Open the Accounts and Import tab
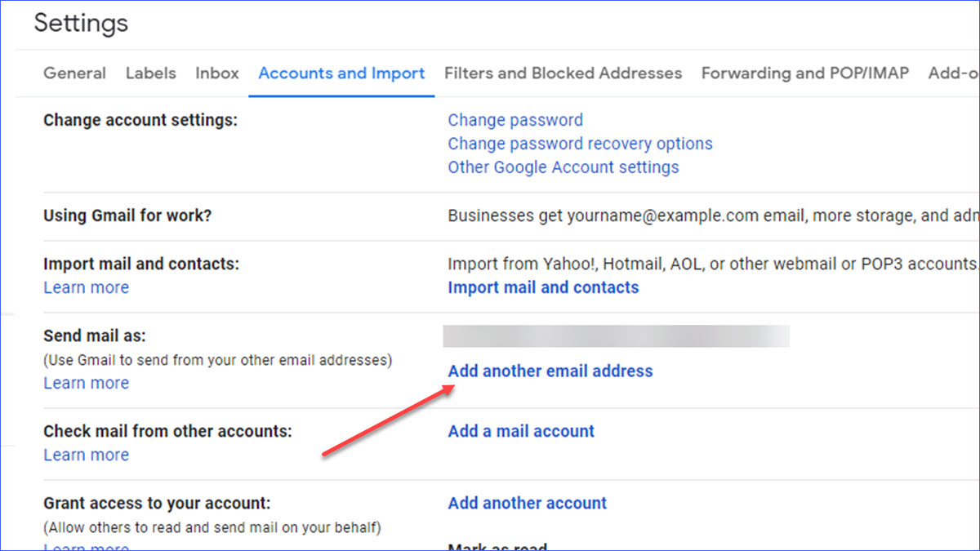980x551 pixels. [341, 73]
